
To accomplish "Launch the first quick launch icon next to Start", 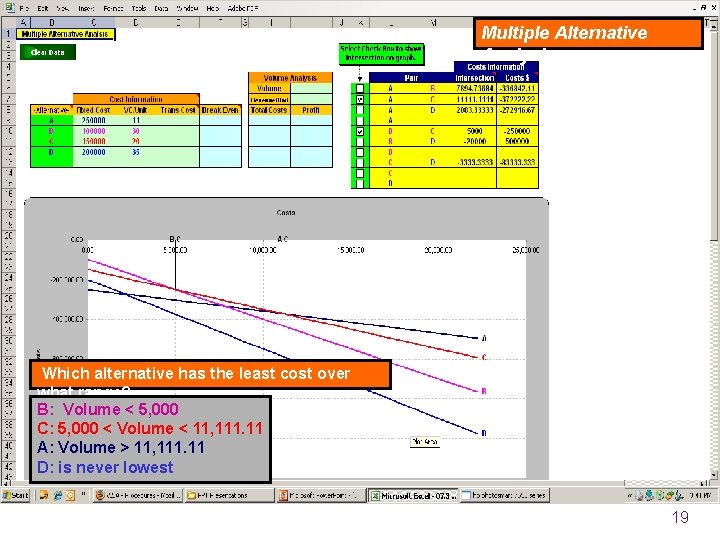I will coord(44,495).
